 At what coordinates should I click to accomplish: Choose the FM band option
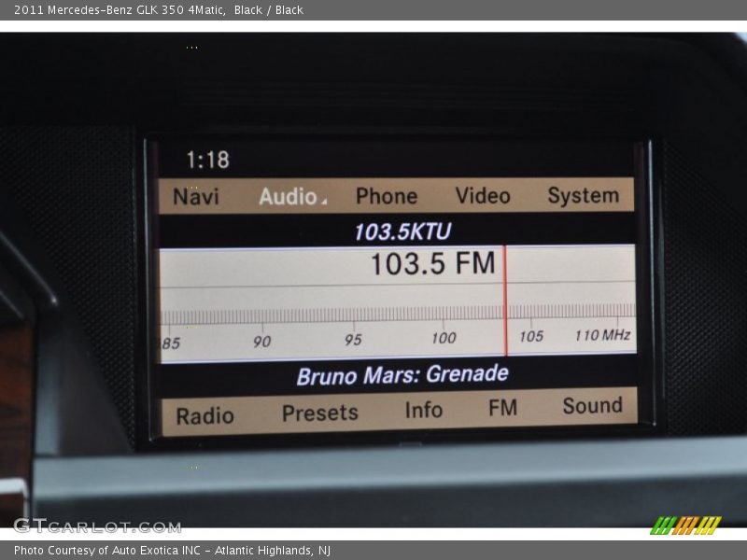pos(502,408)
